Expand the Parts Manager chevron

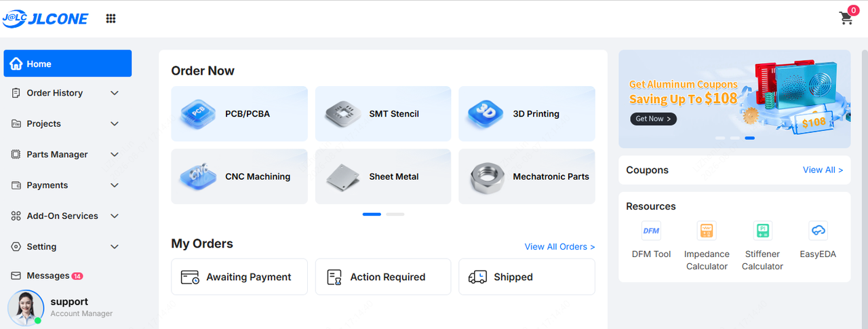115,155
